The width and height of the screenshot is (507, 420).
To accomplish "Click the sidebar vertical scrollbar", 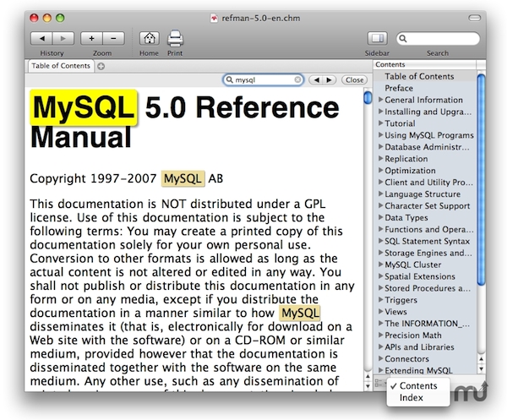I will (x=480, y=186).
